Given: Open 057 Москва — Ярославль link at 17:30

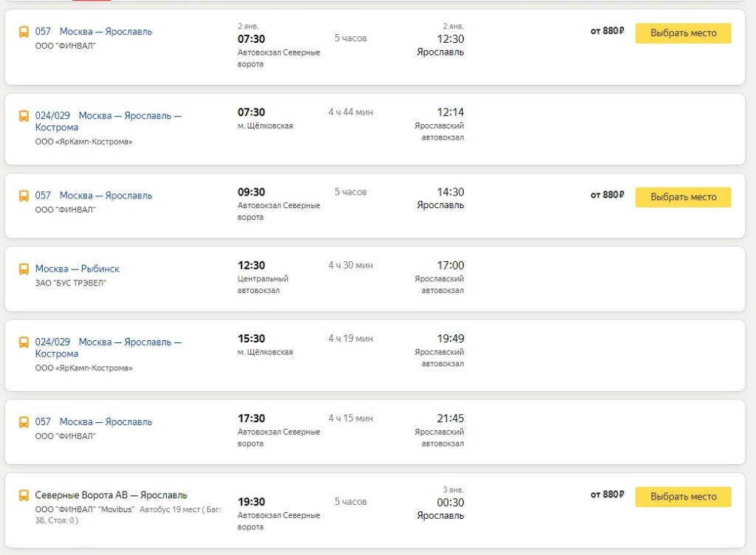Looking at the screenshot, I should (94, 422).
